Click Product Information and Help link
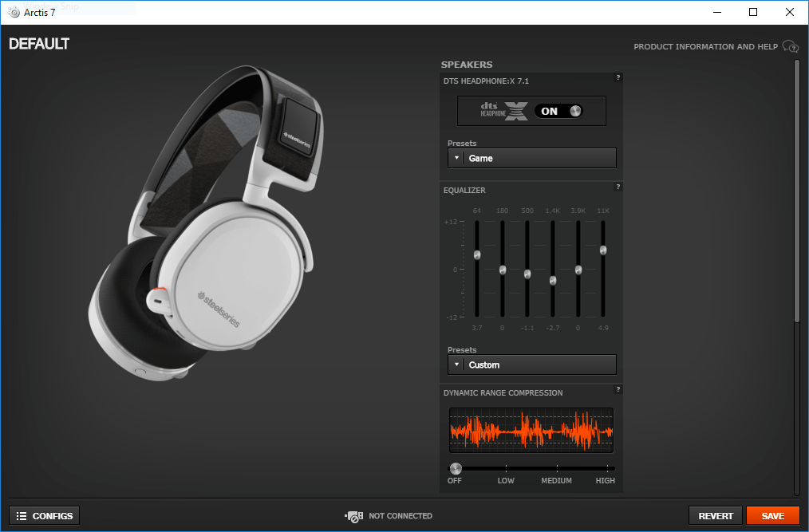 [705, 46]
